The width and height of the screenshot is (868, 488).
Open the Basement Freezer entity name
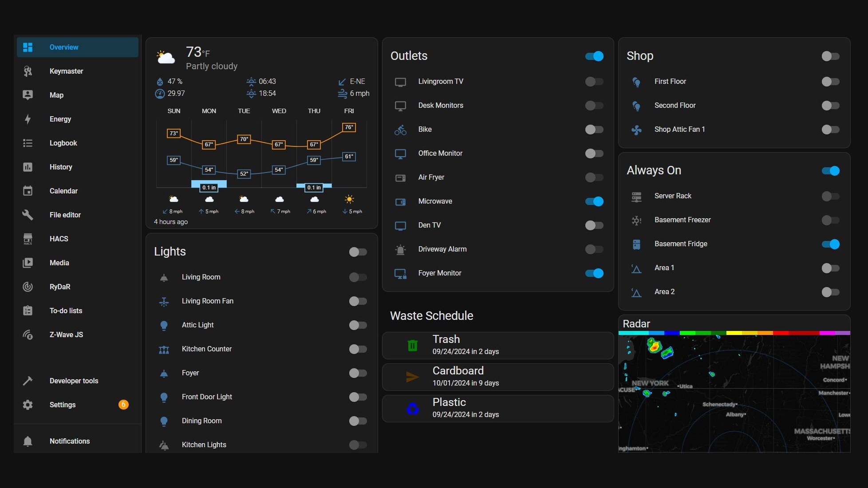coord(683,220)
